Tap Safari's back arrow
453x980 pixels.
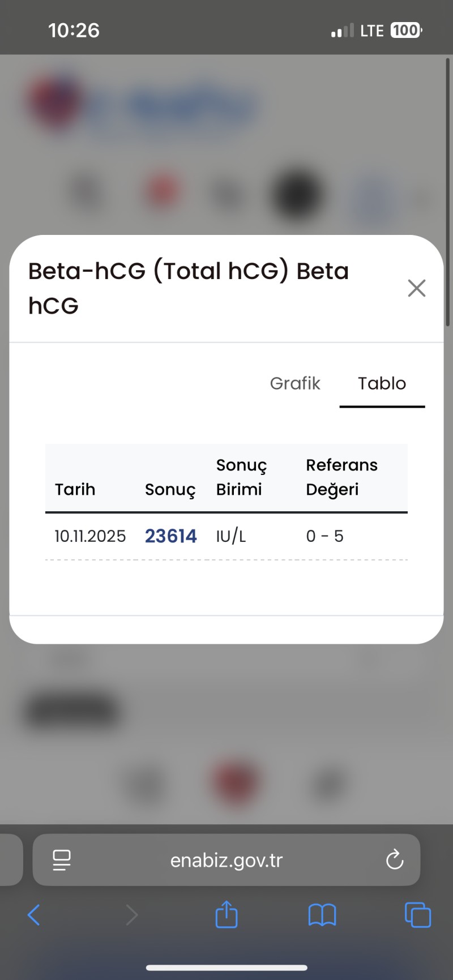click(34, 915)
